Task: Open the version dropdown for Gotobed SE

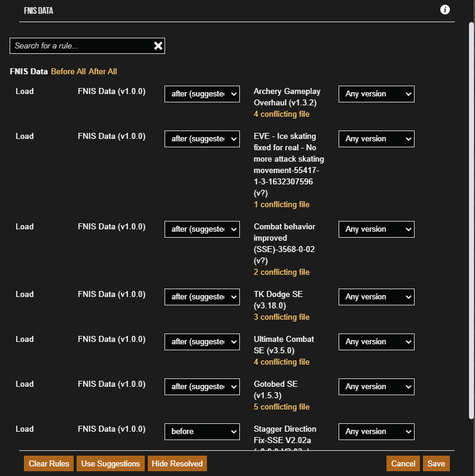Action: coord(376,387)
